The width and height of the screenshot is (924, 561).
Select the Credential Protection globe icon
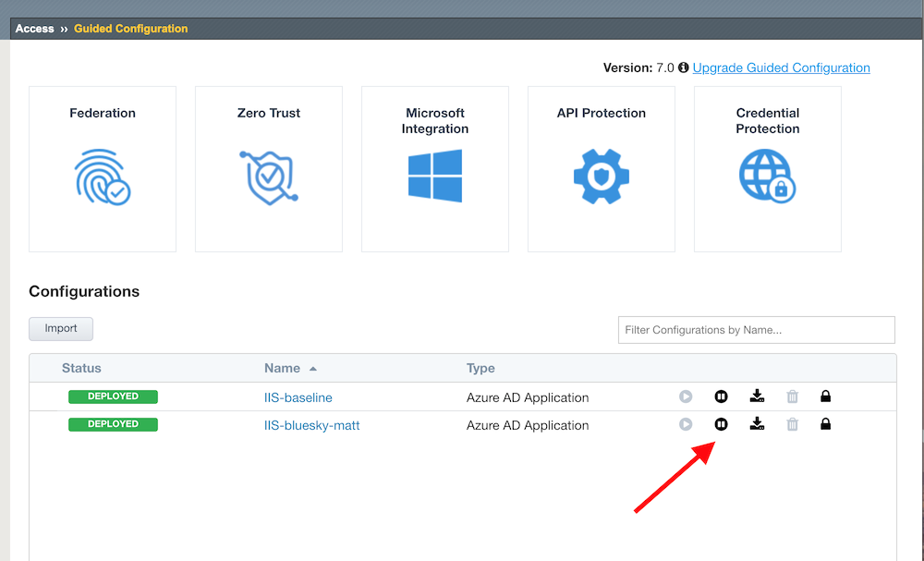(x=767, y=177)
